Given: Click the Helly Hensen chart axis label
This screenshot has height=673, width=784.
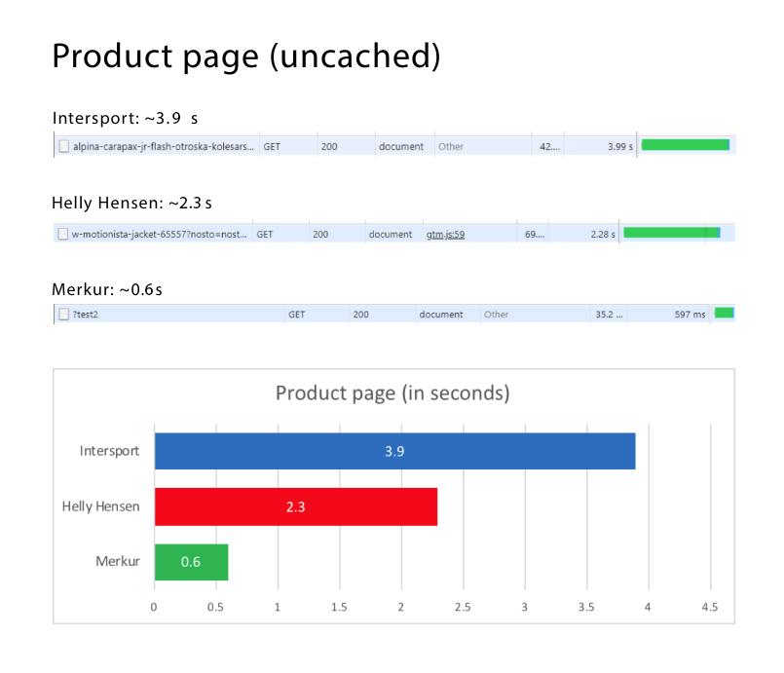Looking at the screenshot, I should pyautogui.click(x=100, y=506).
